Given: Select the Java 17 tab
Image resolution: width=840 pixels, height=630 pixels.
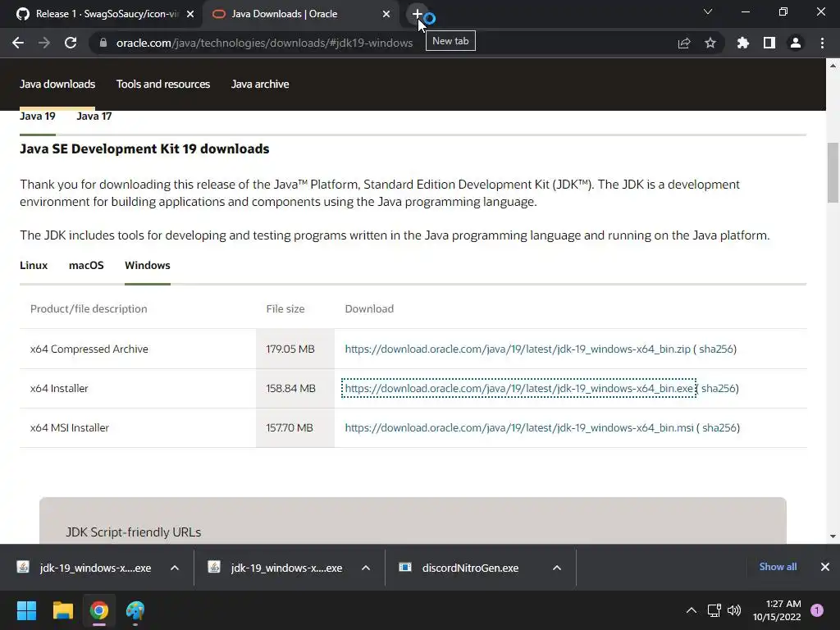Looking at the screenshot, I should 94,116.
